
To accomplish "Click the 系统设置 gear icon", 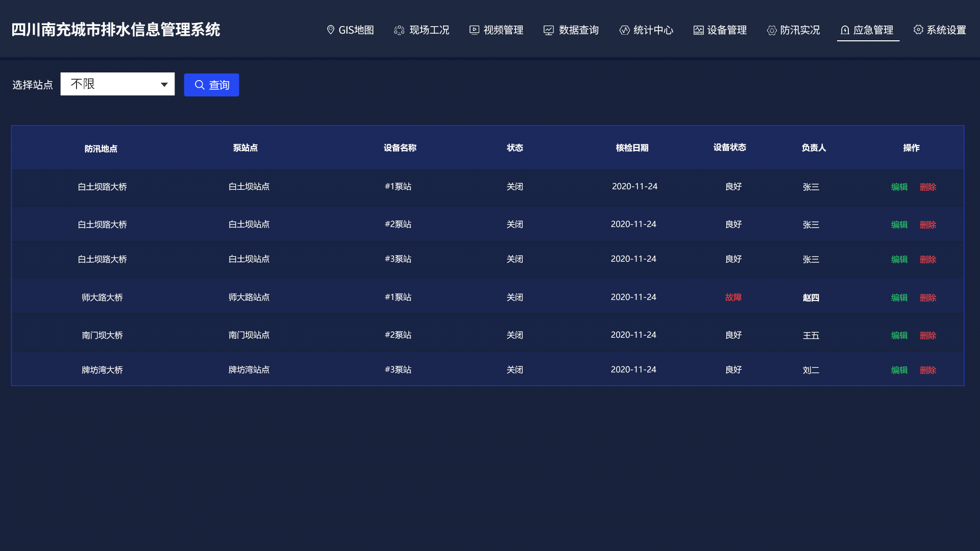I will click(918, 30).
